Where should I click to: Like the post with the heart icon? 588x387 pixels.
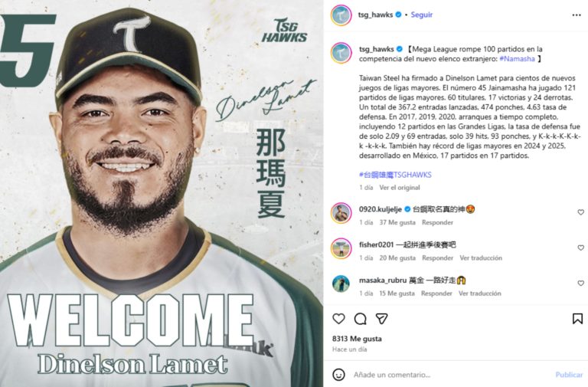tap(338, 319)
